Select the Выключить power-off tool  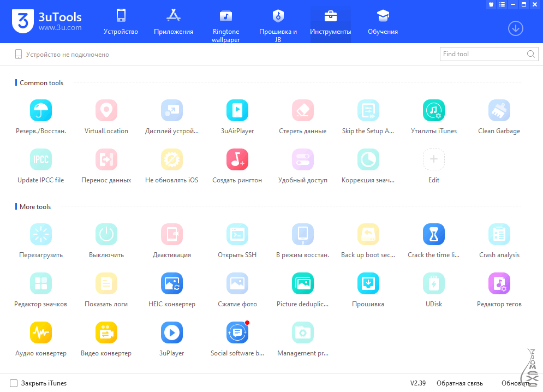[x=106, y=234]
